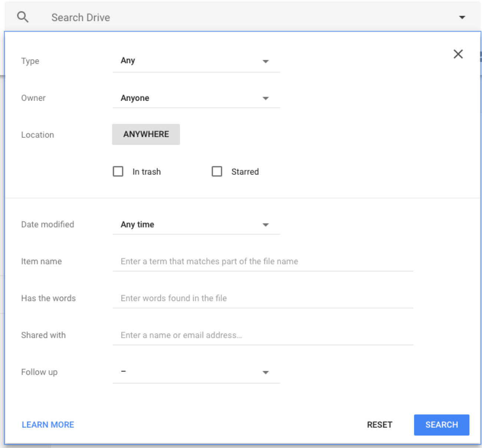Reset all search filters

click(379, 425)
